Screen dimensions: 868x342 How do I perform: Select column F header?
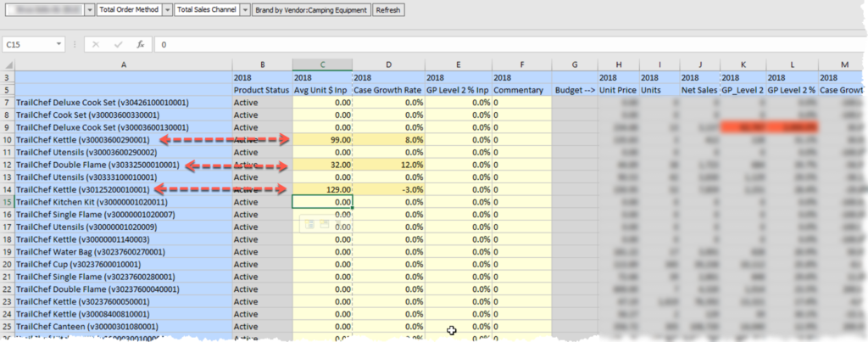click(x=521, y=64)
